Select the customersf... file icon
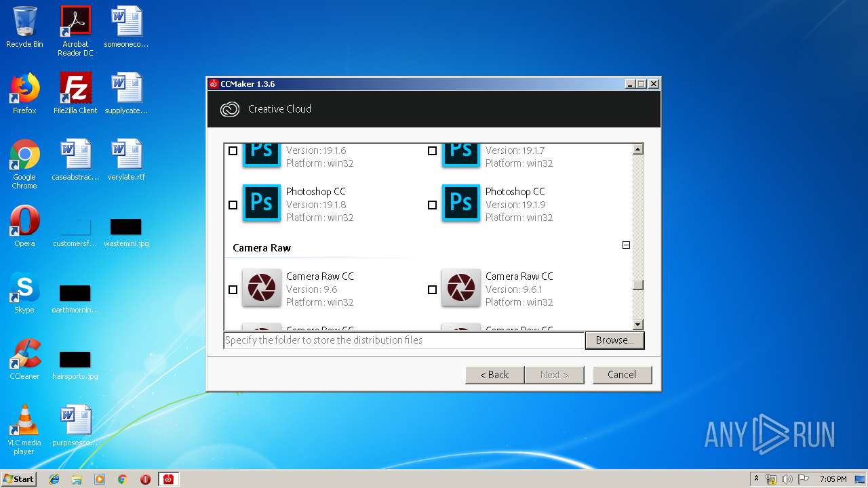 [75, 227]
